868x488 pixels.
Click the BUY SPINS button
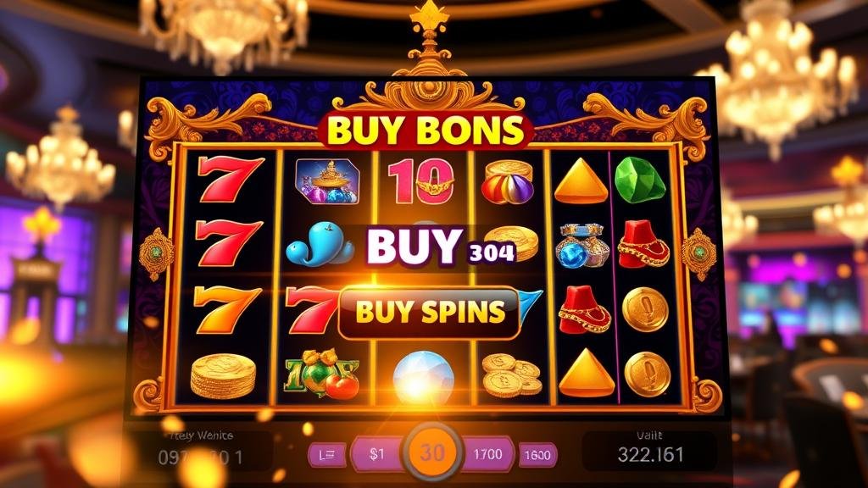[x=430, y=312]
